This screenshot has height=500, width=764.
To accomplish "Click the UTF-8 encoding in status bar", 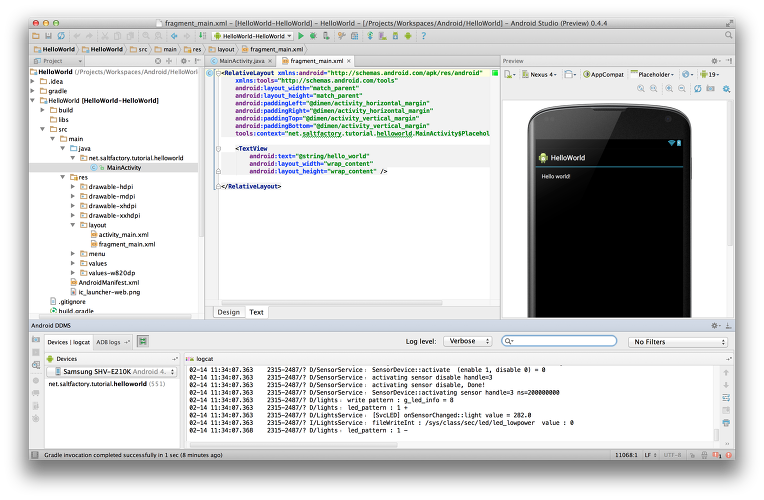I will (672, 455).
